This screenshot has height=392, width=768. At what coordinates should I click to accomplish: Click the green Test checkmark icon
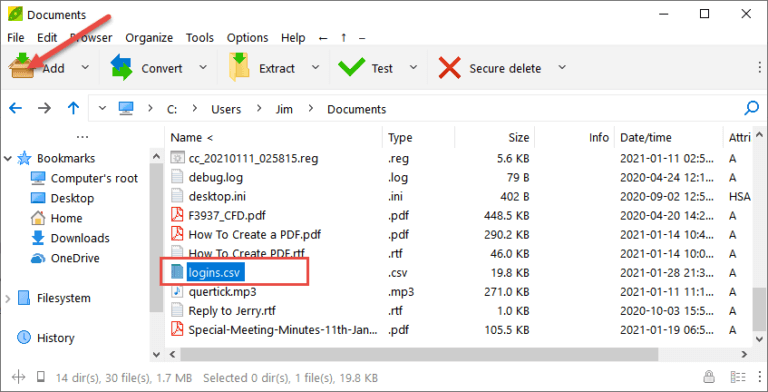point(352,68)
